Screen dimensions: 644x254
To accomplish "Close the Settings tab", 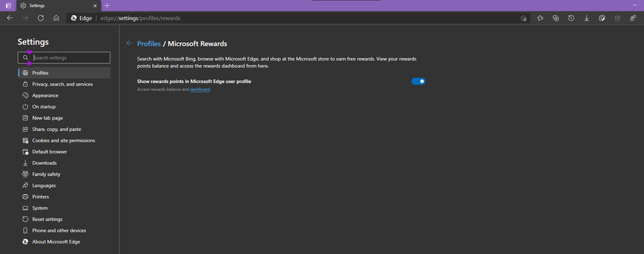I will (x=95, y=6).
